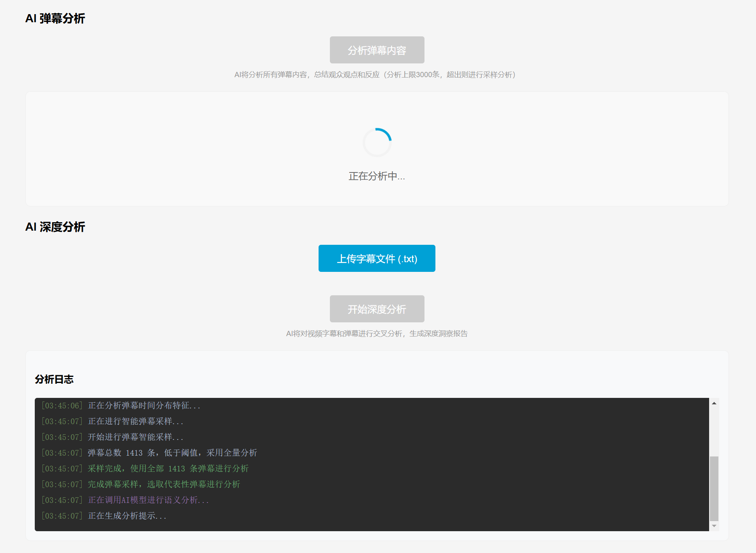756x553 pixels.
Task: Click the 分析日志 title
Action: tap(54, 379)
